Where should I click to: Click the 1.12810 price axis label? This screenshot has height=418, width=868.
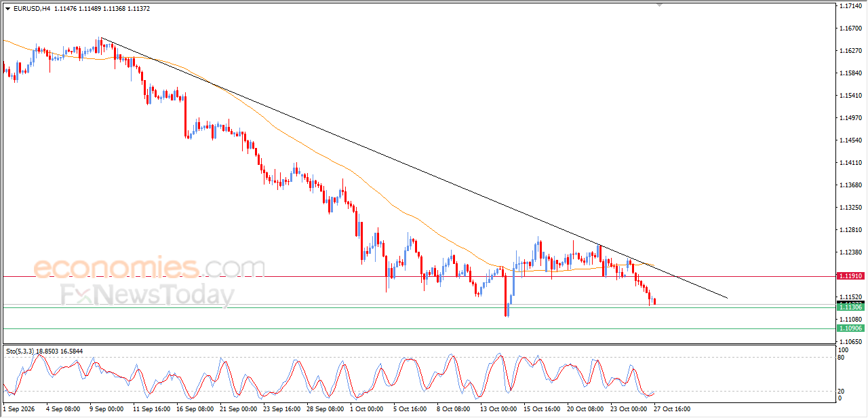(x=850, y=230)
